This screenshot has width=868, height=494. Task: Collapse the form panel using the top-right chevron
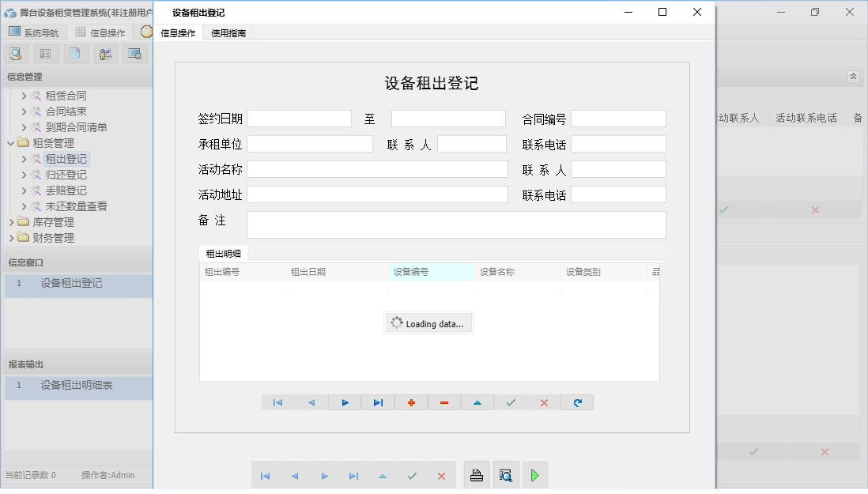853,77
